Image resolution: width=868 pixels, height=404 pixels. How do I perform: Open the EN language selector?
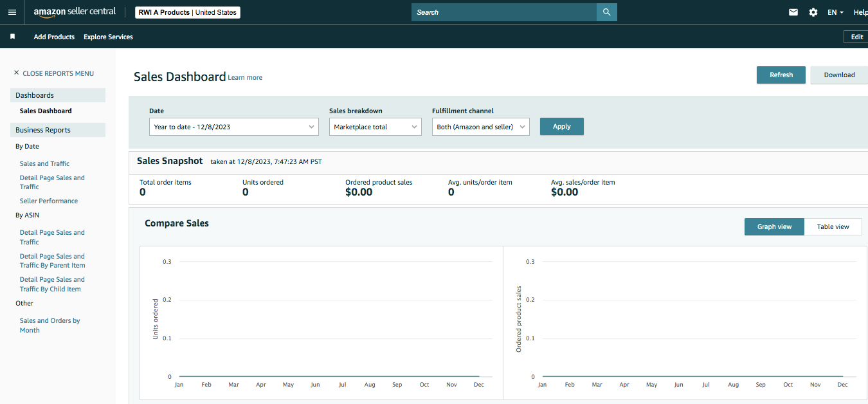coord(835,12)
